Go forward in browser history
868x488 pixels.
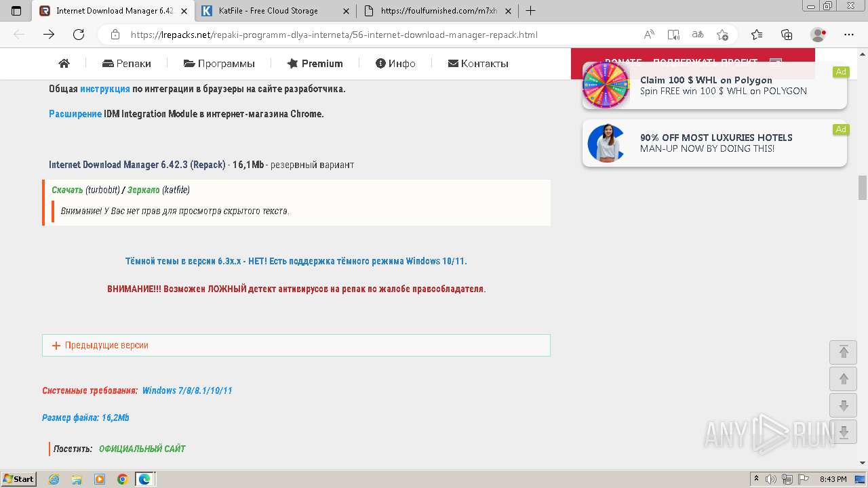[49, 35]
